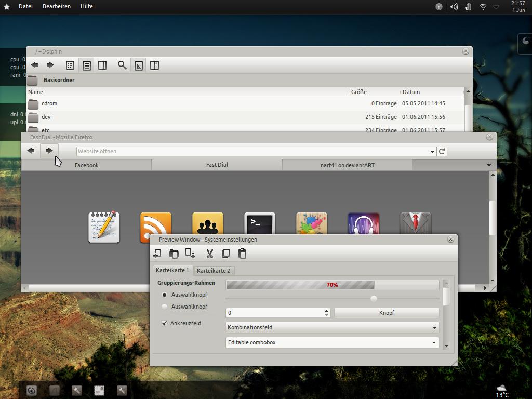
Task: Go back in Dolphin toolbar
Action: coord(34,65)
